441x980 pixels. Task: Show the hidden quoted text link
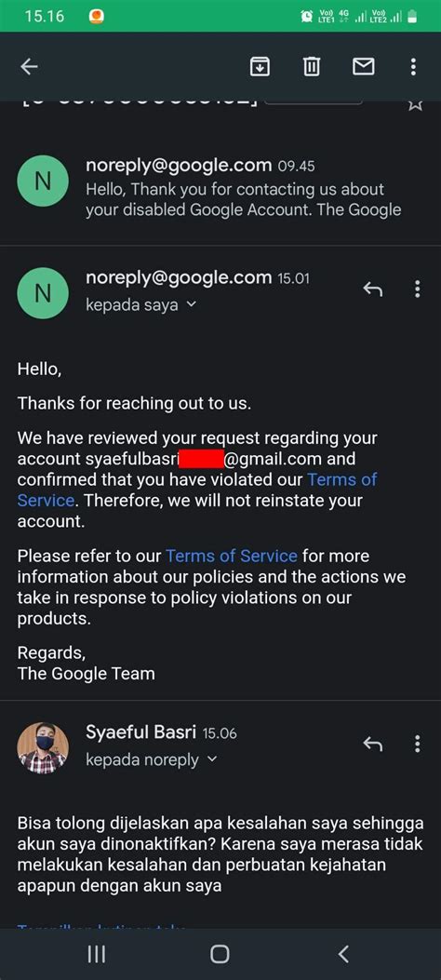[x=101, y=924]
